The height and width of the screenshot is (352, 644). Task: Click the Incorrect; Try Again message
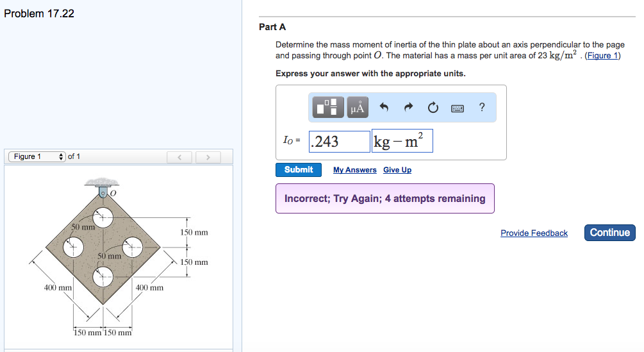385,198
